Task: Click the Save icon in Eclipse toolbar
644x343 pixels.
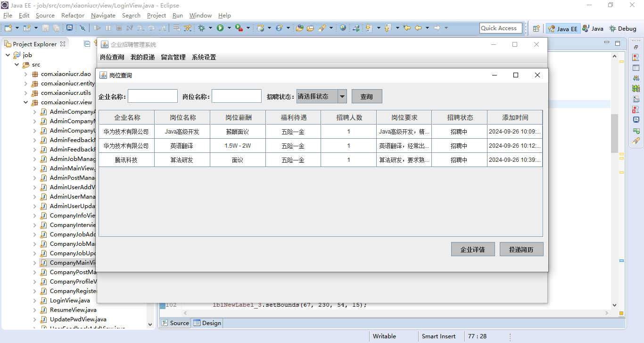Action: [x=45, y=28]
